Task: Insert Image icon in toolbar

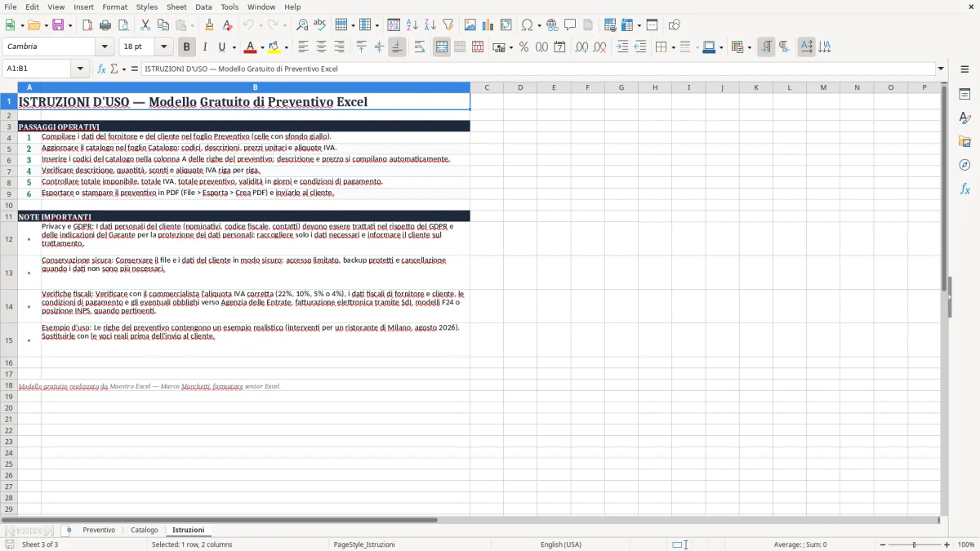Action: pos(470,25)
